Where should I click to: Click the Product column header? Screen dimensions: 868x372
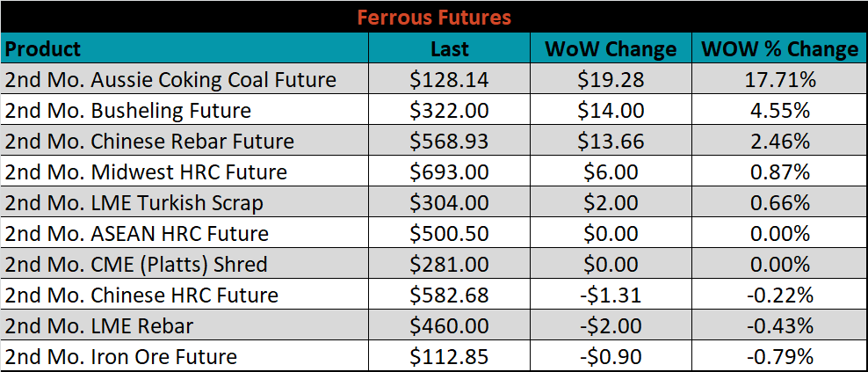184,47
